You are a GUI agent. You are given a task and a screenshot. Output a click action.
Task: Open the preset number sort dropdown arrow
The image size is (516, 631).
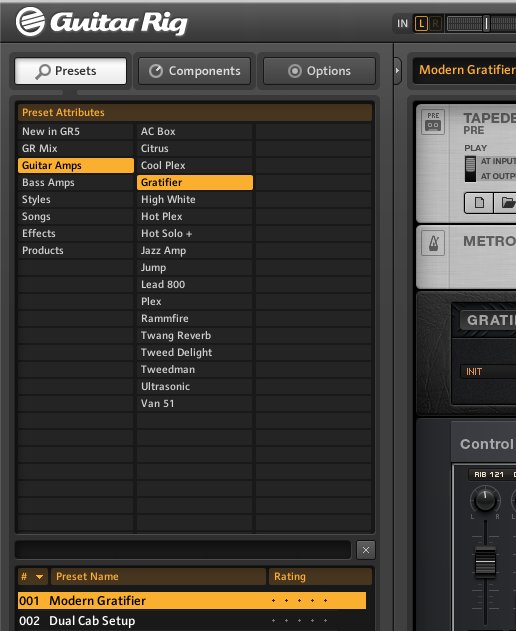[x=39, y=577]
